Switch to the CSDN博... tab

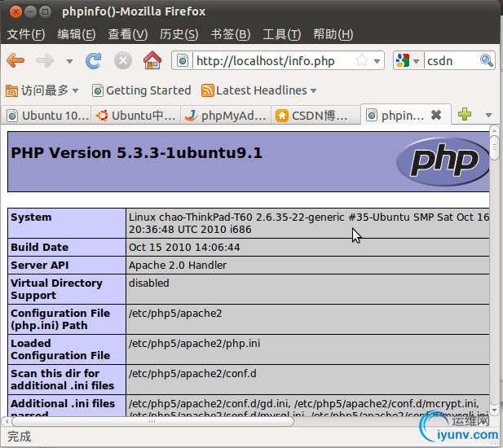point(316,116)
